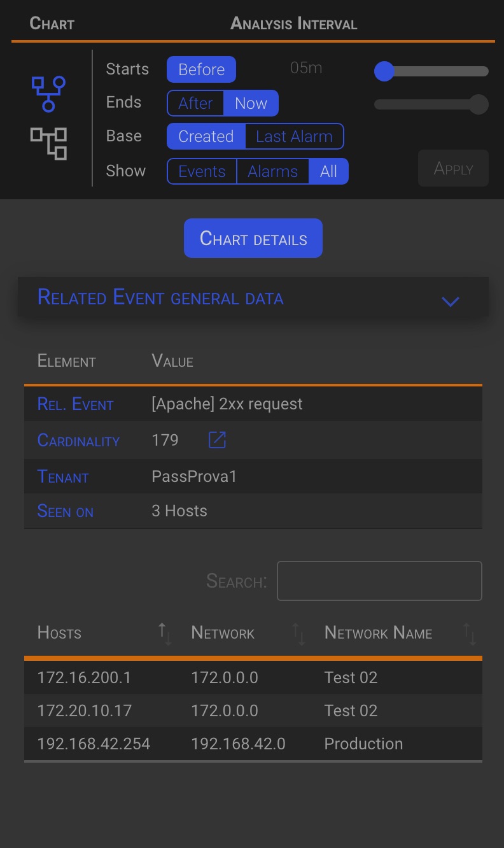Show only Alarms

pos(273,171)
